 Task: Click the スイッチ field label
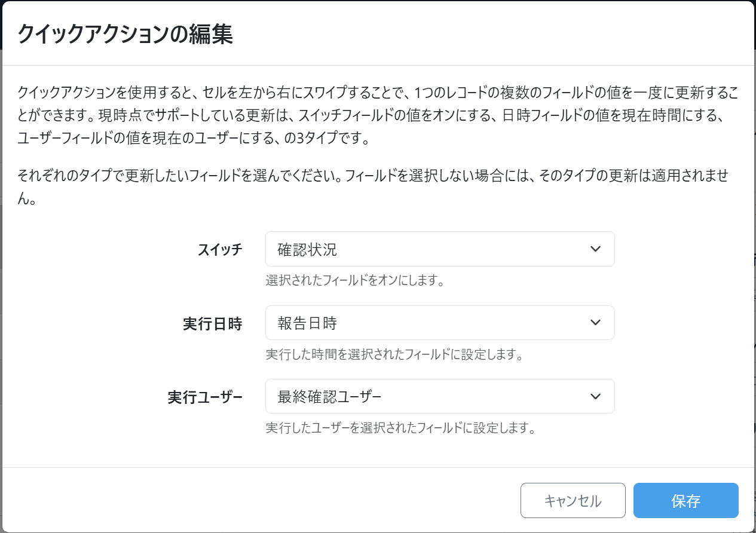pos(220,249)
